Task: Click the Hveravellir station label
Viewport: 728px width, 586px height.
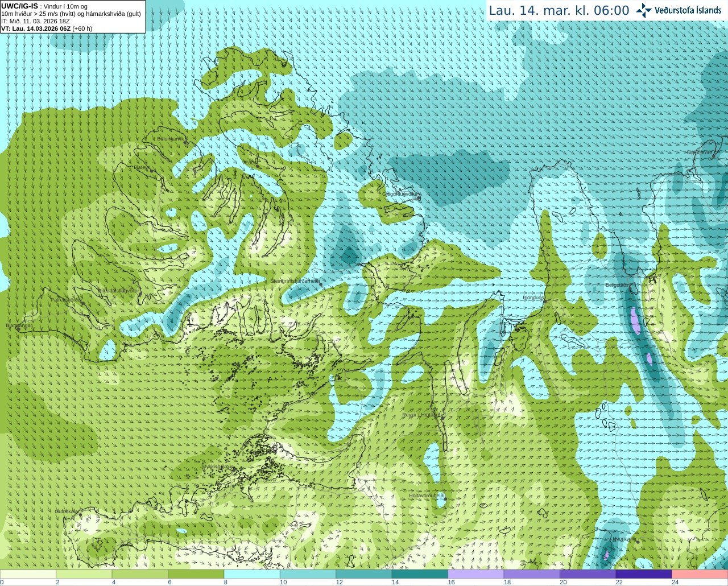Action: click(624, 539)
